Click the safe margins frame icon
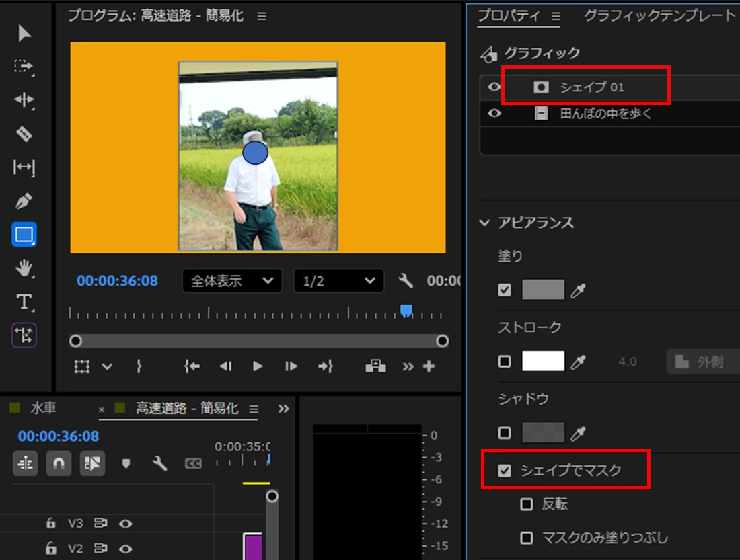This screenshot has height=560, width=740. point(81,366)
